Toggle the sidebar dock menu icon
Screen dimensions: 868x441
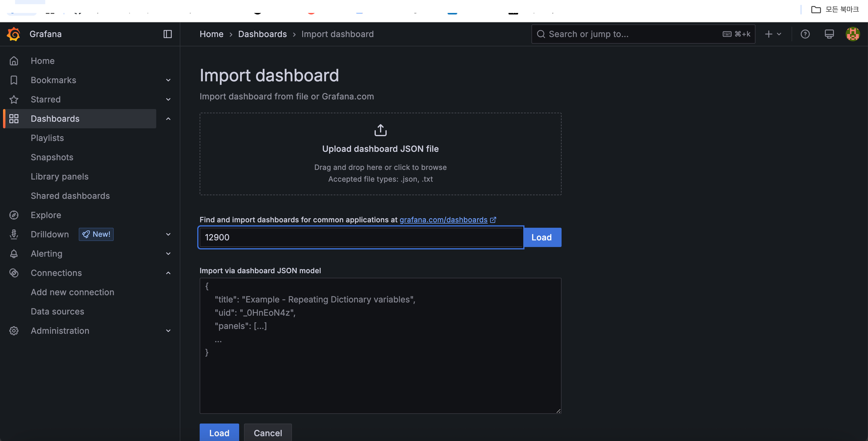click(x=167, y=34)
